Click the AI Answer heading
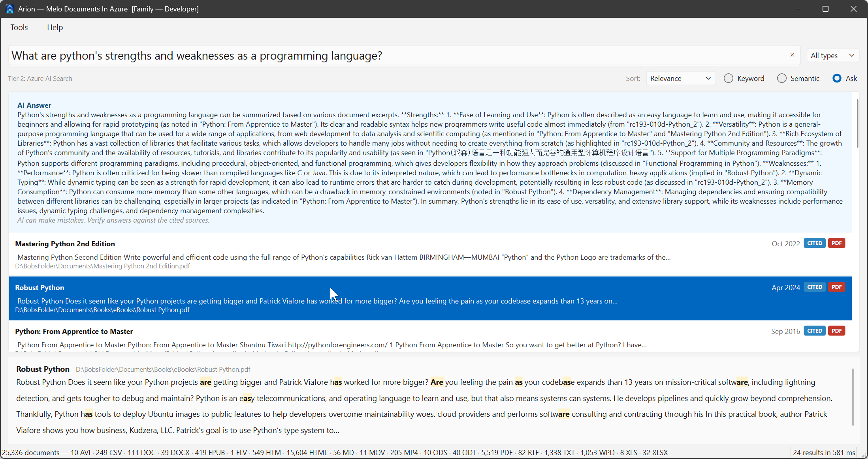868x459 pixels. [34, 105]
